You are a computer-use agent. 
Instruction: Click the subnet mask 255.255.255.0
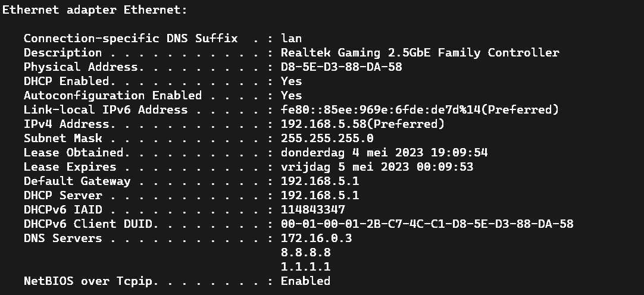pyautogui.click(x=327, y=138)
